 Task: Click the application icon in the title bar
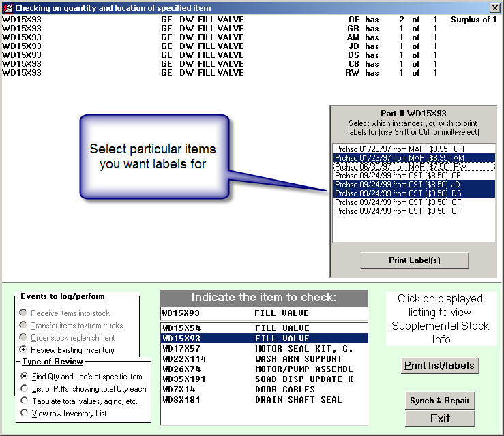tap(8, 7)
